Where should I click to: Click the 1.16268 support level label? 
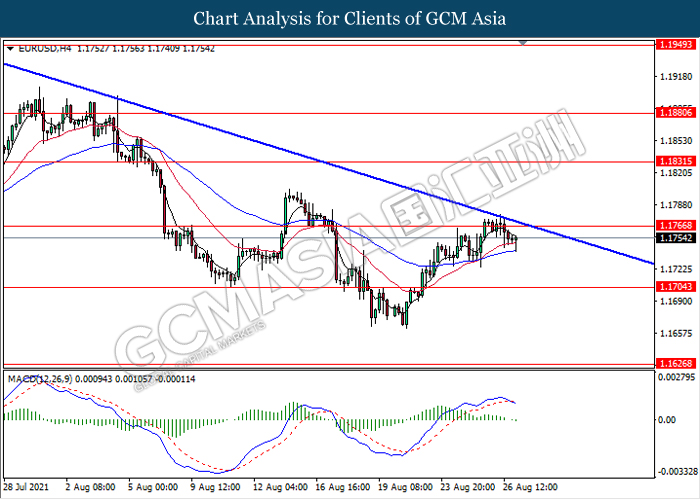coord(675,363)
